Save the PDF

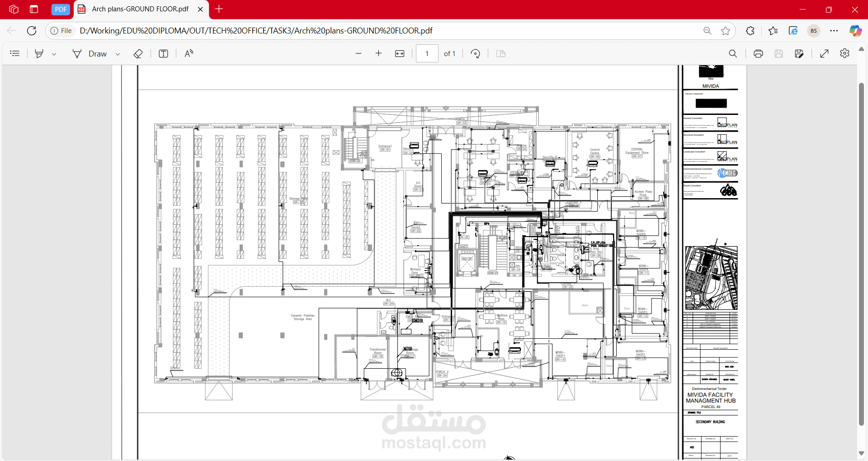778,53
